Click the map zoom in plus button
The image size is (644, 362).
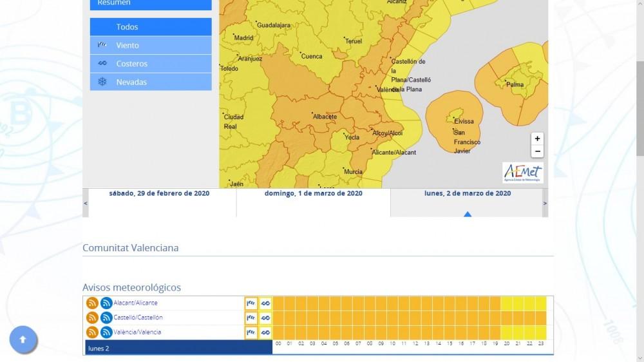(537, 138)
